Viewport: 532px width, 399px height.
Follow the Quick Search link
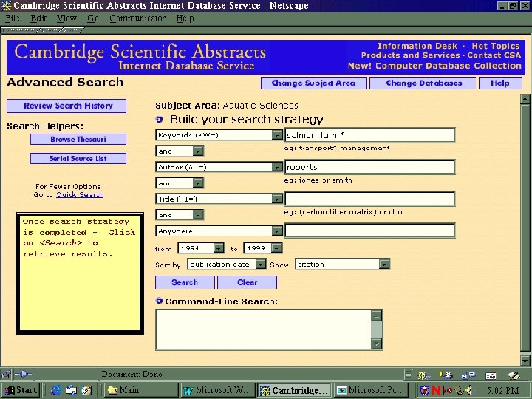pos(80,195)
